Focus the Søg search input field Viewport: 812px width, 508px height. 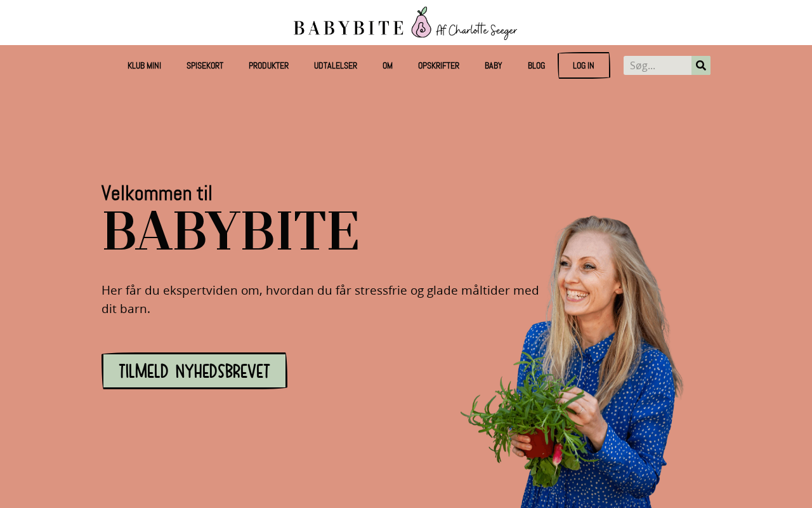click(657, 65)
